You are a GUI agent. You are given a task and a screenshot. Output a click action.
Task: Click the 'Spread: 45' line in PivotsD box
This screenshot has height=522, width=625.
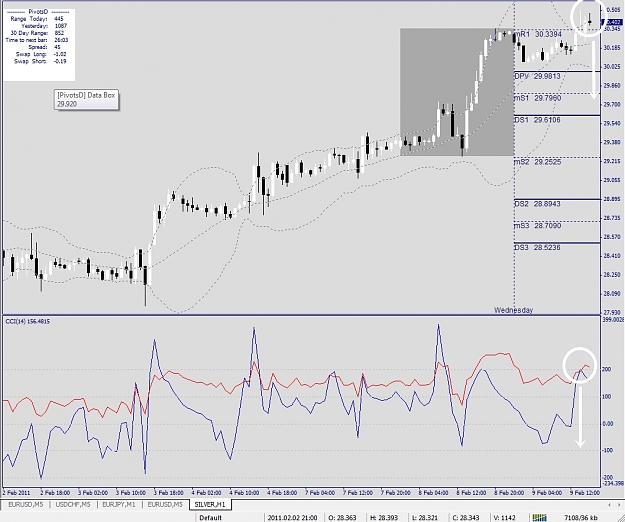pyautogui.click(x=44, y=47)
